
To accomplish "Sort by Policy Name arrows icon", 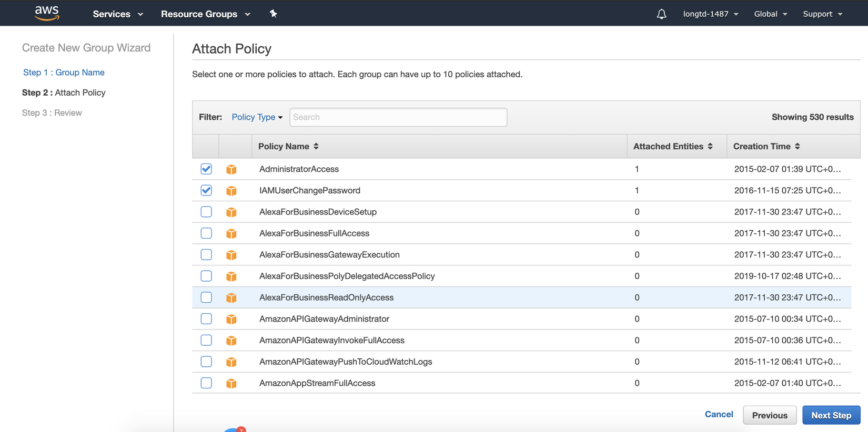I will (x=316, y=146).
